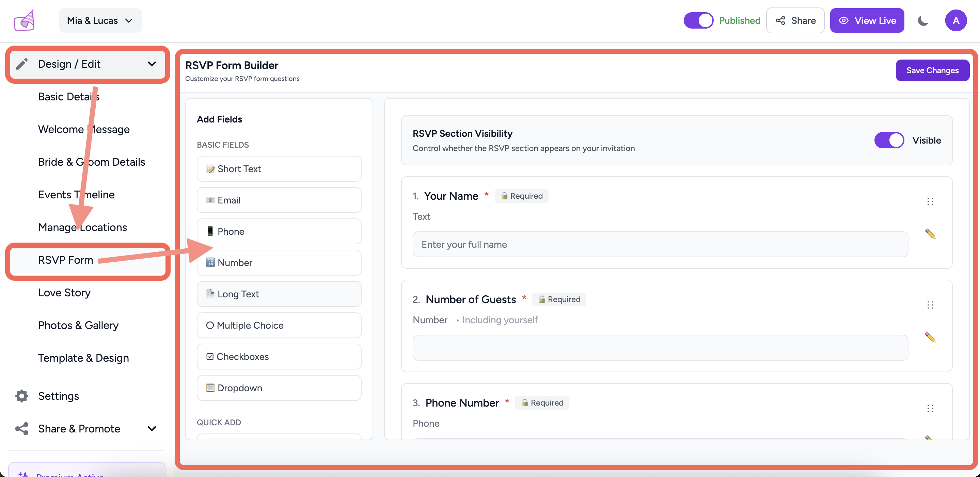Open the user avatar A menu

(955, 20)
